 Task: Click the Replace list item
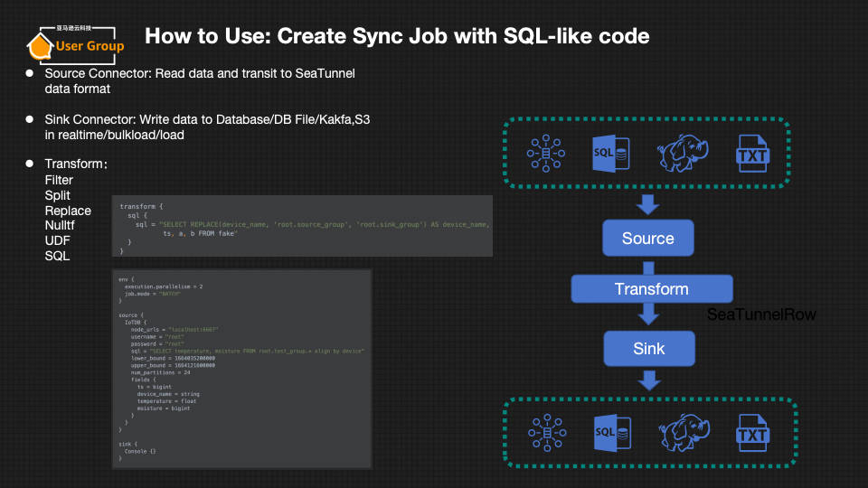point(68,211)
